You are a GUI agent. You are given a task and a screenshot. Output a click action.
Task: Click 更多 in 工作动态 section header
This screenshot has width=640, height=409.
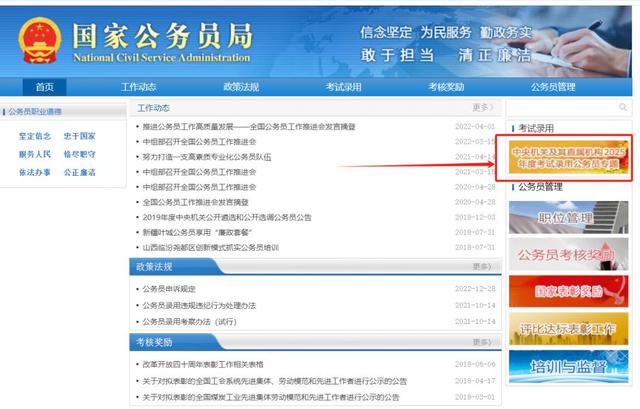[483, 108]
